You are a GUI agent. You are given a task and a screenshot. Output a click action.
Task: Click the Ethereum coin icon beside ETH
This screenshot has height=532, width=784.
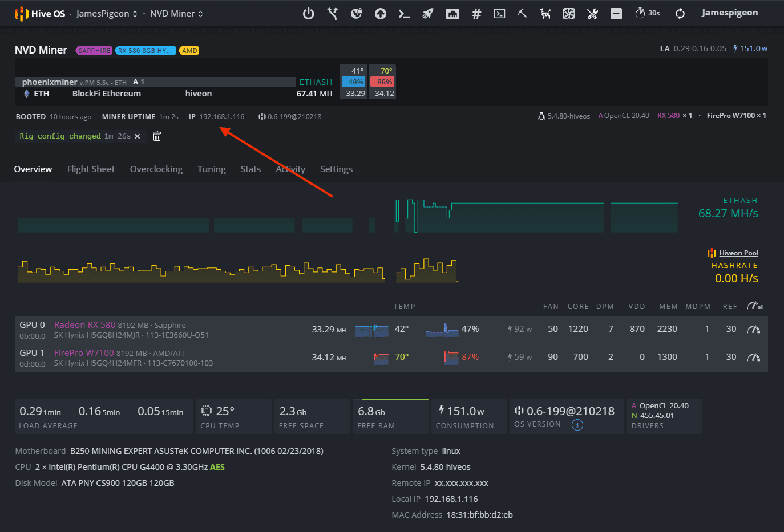[26, 94]
